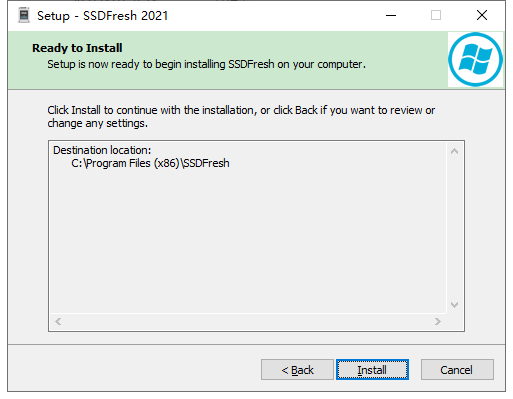Click the Install button
513x399 pixels.
point(372,369)
